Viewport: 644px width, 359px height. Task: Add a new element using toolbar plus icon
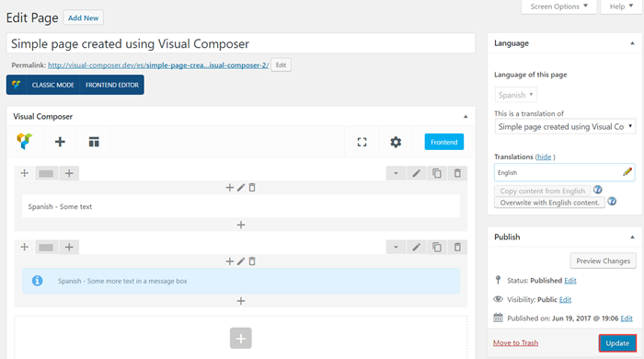pos(60,142)
